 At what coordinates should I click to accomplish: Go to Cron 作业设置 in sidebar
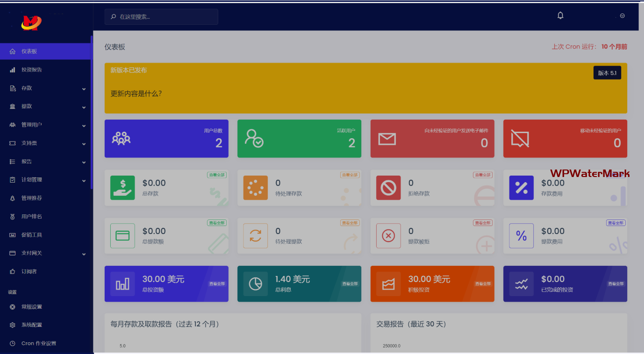38,343
